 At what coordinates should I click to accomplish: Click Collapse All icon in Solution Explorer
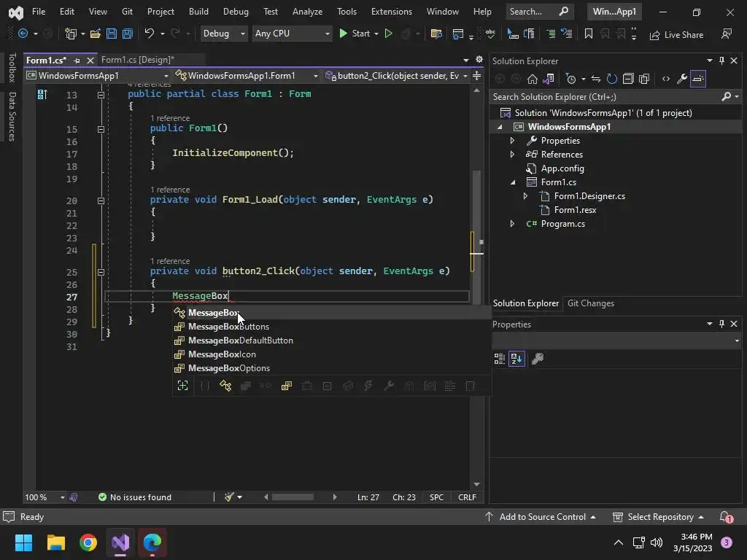(x=628, y=79)
